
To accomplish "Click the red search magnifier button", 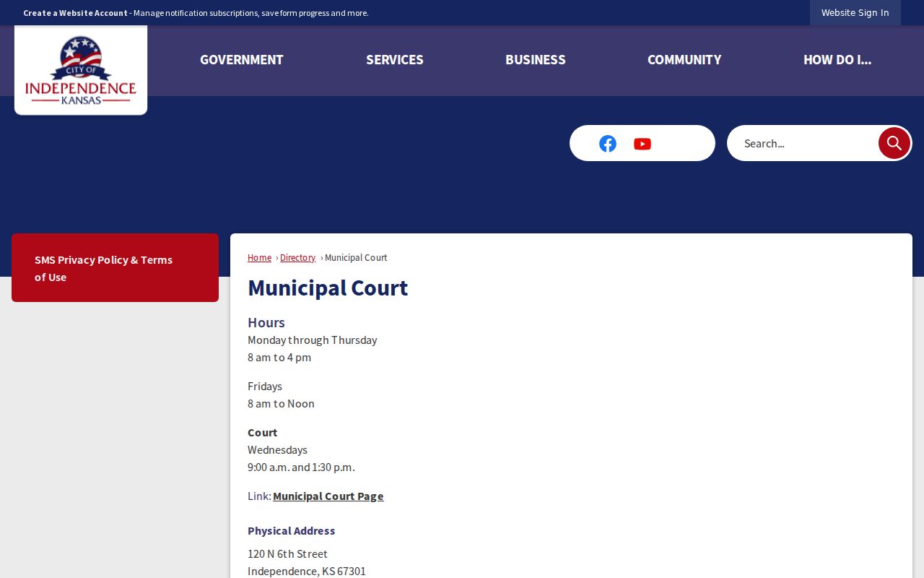I will [x=894, y=143].
